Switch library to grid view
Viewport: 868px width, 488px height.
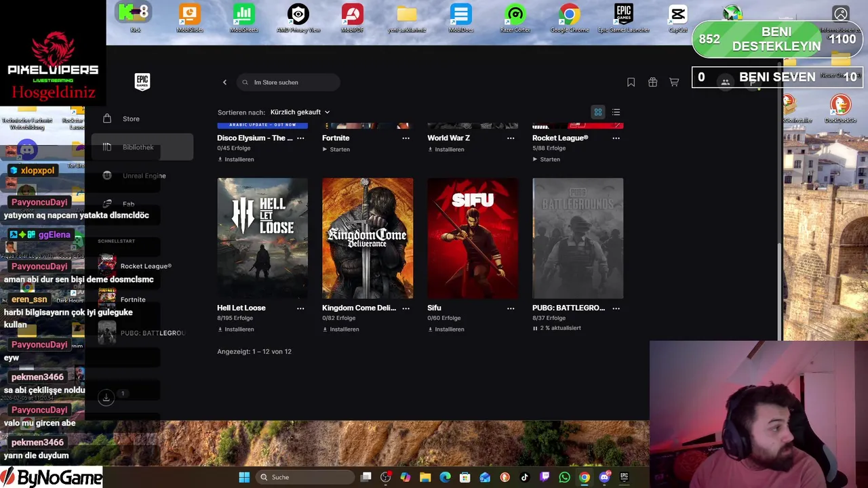click(598, 112)
